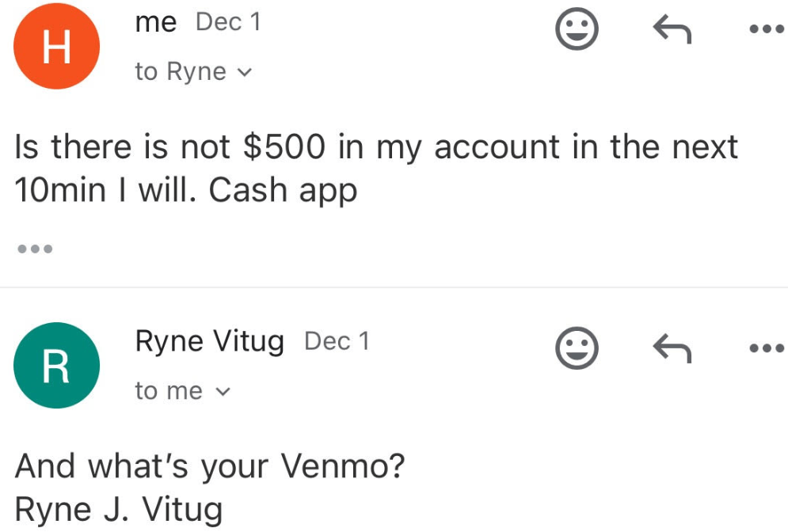The image size is (788, 532).
Task: Open more options on Ryne Vitug's message
Action: (x=766, y=348)
